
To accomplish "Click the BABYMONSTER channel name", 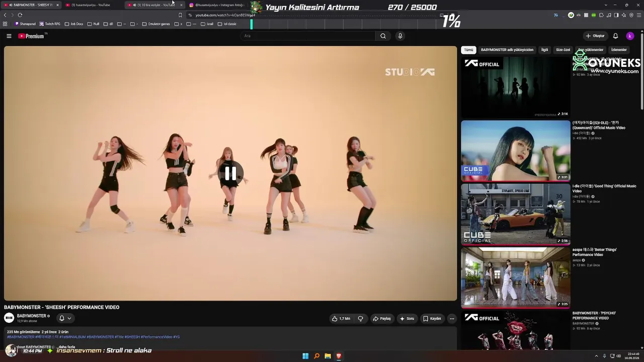I will (31, 316).
